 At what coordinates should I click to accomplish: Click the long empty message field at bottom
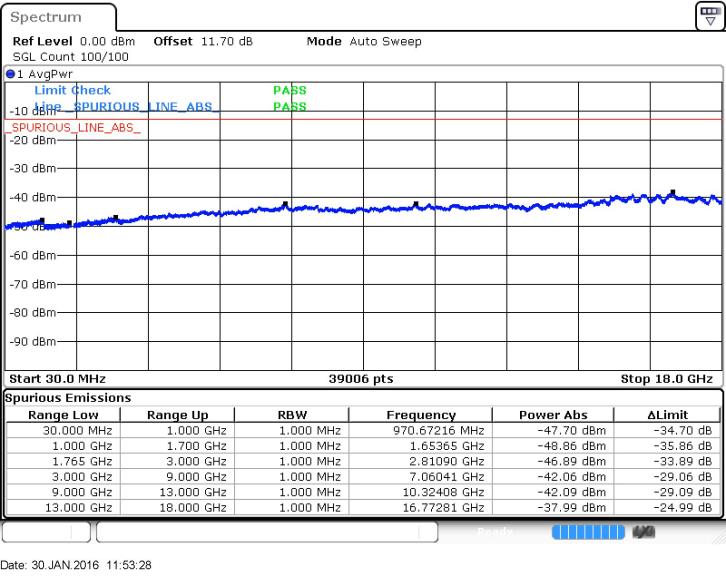coord(267,532)
